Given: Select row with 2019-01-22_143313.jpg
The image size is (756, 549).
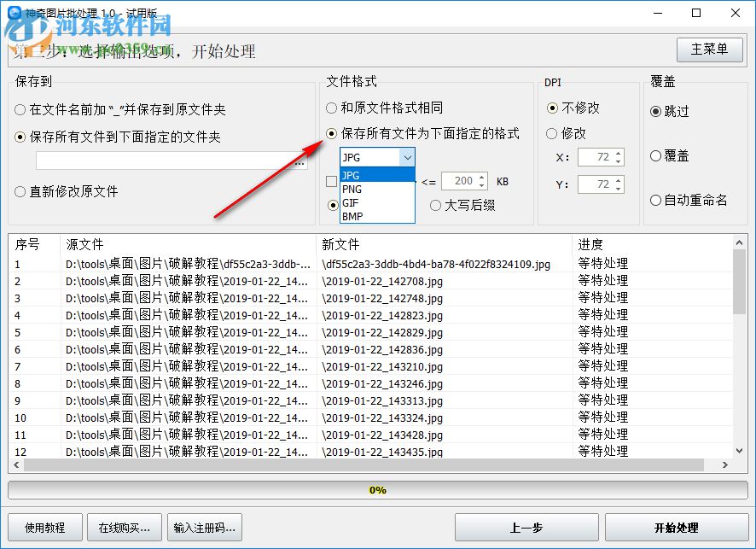Looking at the screenshot, I should 370,400.
